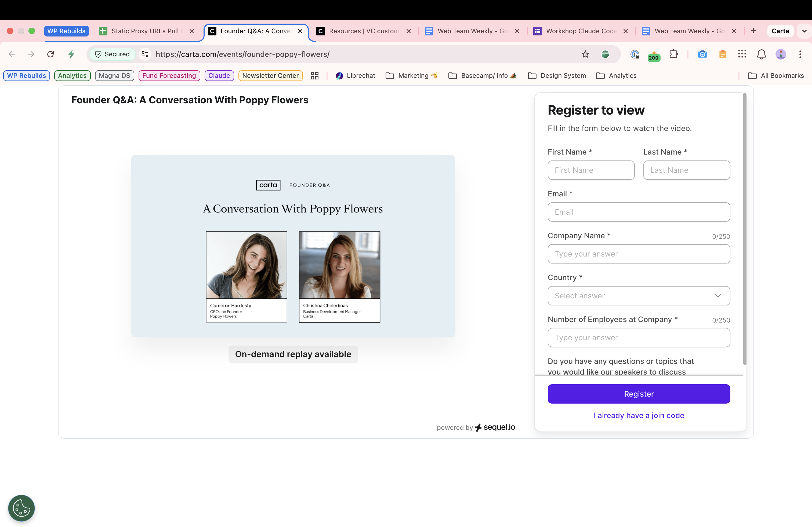Click the Secured shield badge
The height and width of the screenshot is (527, 812).
[112, 54]
